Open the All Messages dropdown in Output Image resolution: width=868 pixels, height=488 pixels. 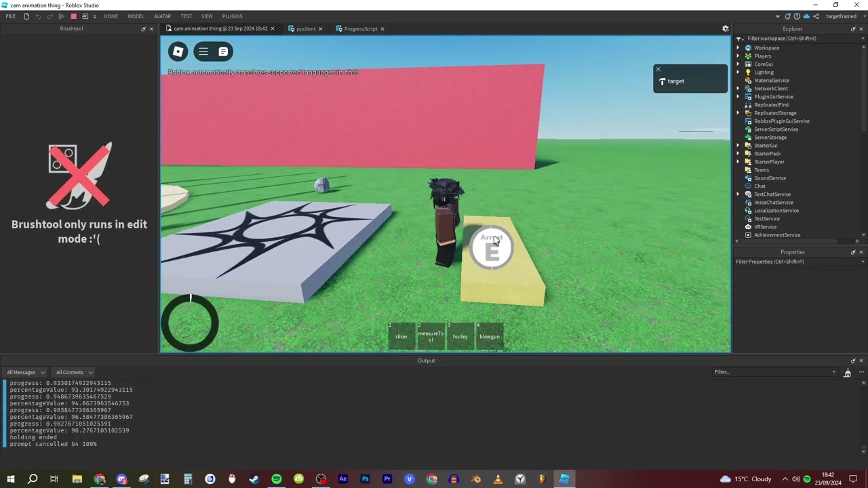[26, 372]
